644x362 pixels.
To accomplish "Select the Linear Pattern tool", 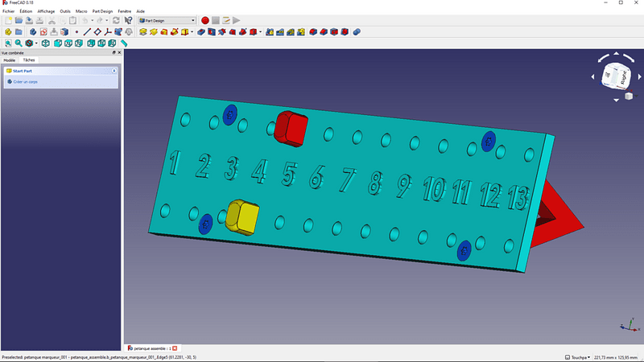I will [280, 32].
